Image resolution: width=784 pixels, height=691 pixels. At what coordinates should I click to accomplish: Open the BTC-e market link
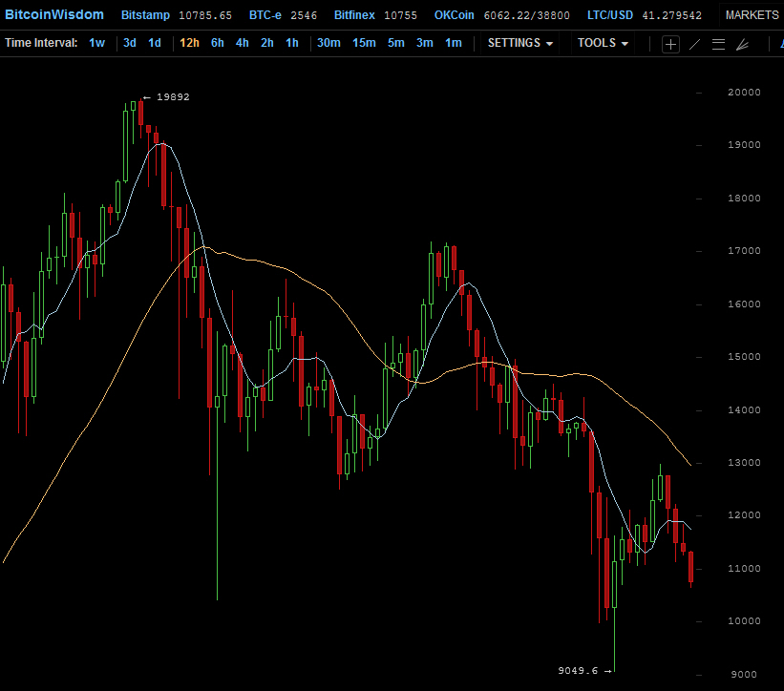coord(265,15)
